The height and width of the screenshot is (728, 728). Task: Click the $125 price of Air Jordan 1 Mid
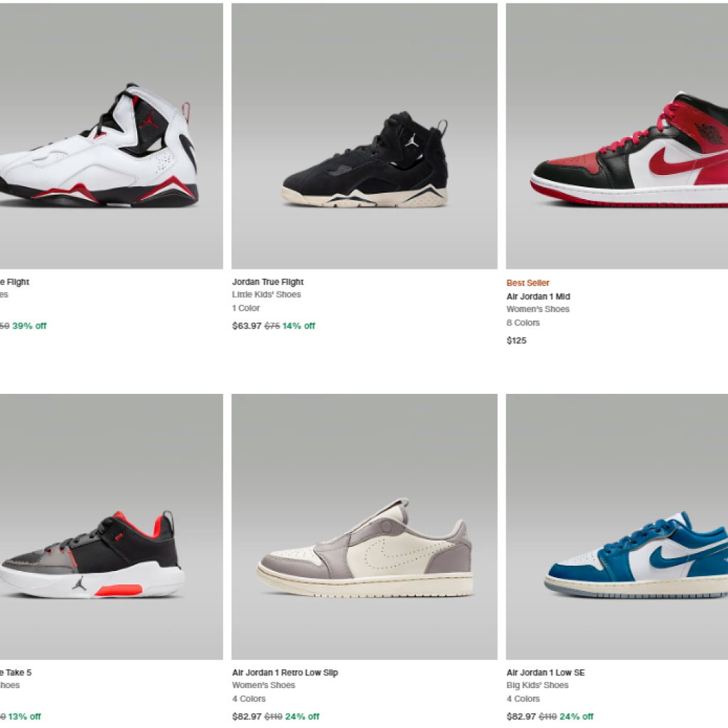pyautogui.click(x=516, y=341)
